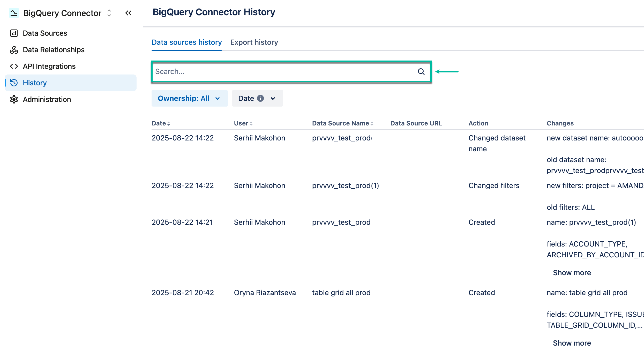
Task: Click the BigQuery Connector app logo
Action: click(x=14, y=13)
